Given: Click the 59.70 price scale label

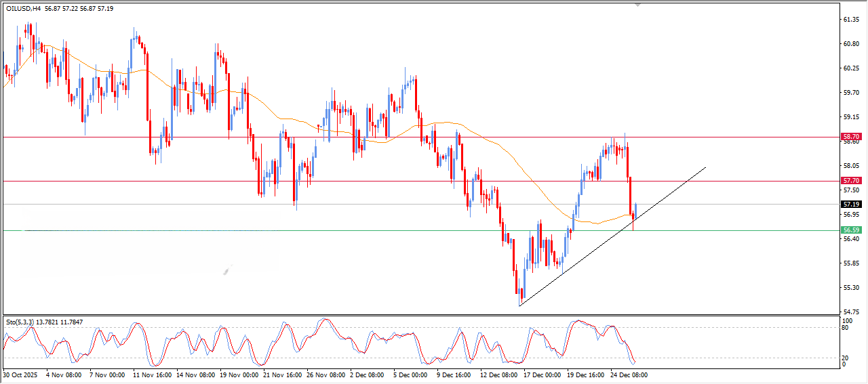Looking at the screenshot, I should click(x=850, y=93).
